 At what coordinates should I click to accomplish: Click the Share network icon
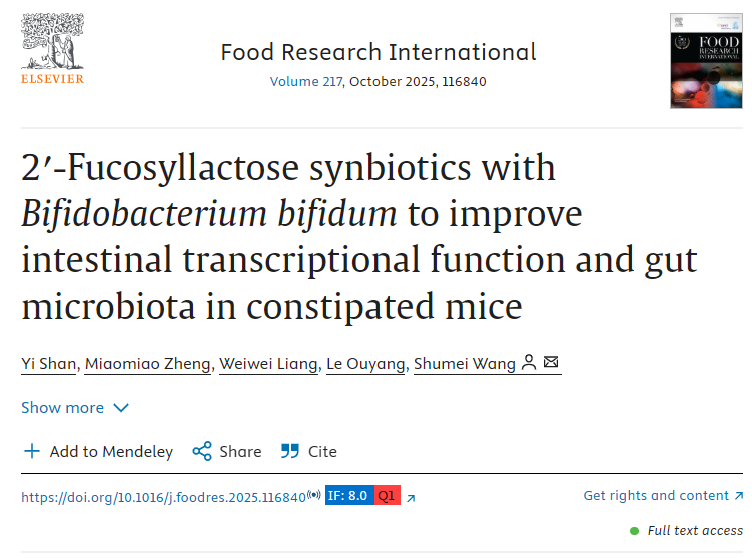click(x=202, y=451)
